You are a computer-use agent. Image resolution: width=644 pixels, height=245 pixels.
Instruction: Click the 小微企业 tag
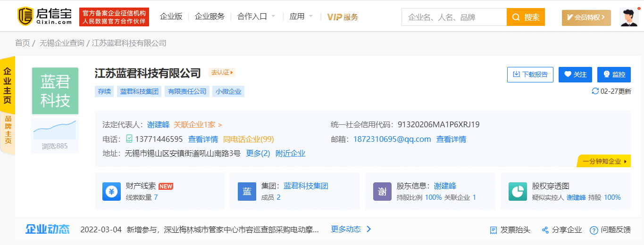(x=228, y=91)
